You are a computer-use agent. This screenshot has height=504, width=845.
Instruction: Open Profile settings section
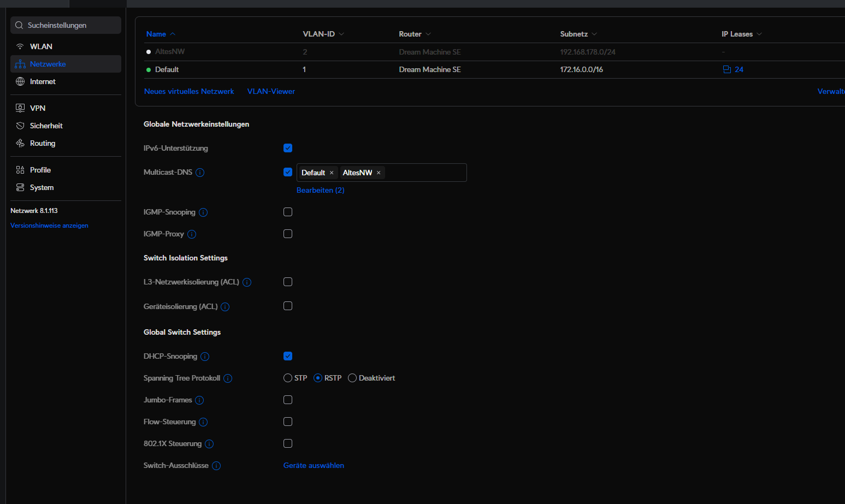[x=66, y=170]
